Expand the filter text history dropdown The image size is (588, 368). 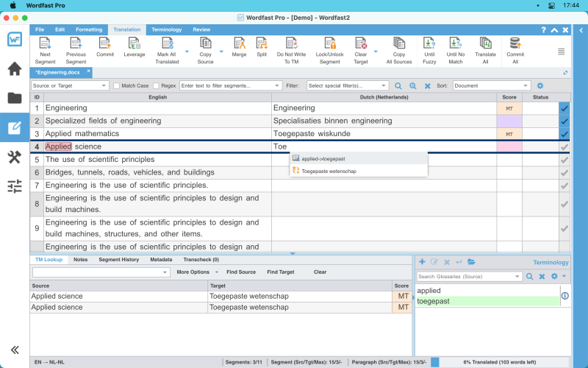(277, 85)
